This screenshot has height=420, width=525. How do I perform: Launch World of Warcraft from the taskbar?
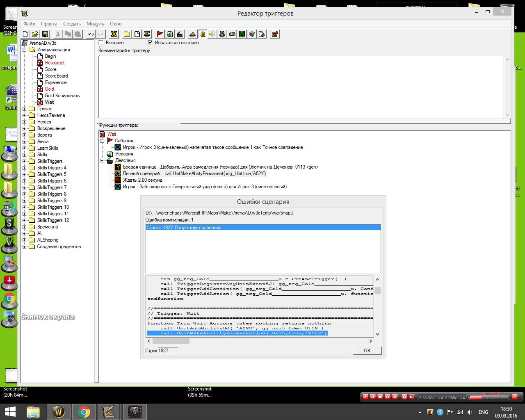point(59,411)
